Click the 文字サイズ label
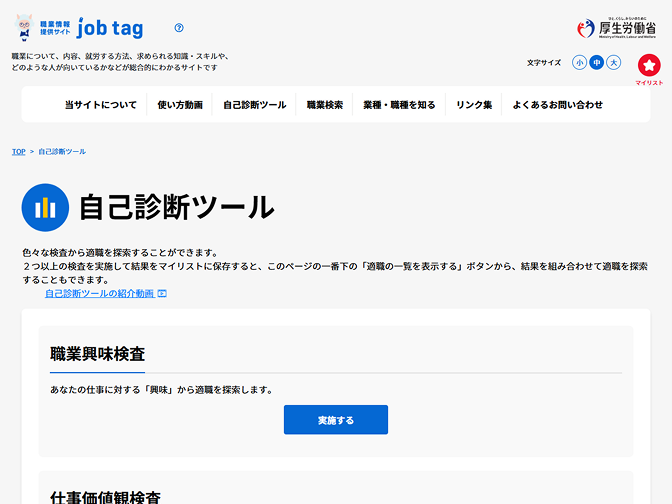Screen dimensions: 672x504 point(544,63)
